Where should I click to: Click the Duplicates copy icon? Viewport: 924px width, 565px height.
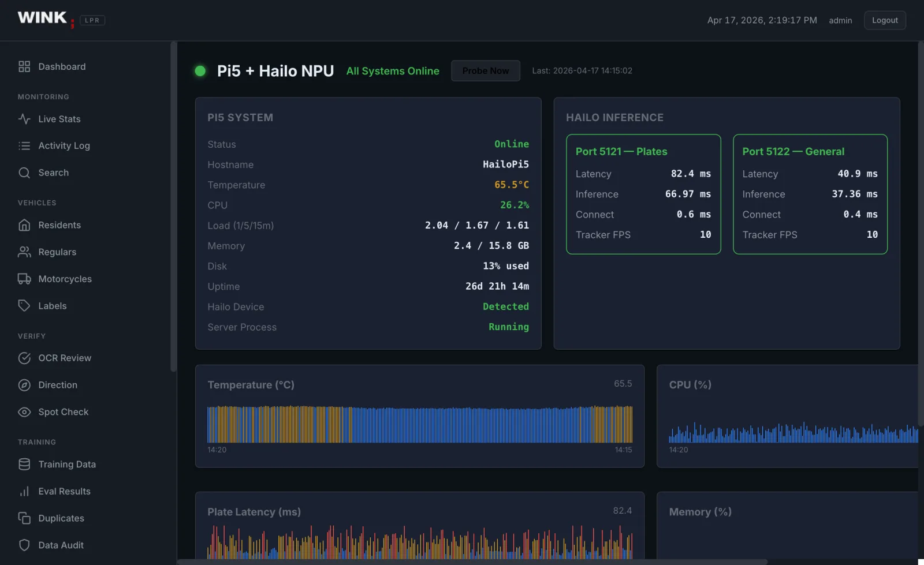pos(24,518)
